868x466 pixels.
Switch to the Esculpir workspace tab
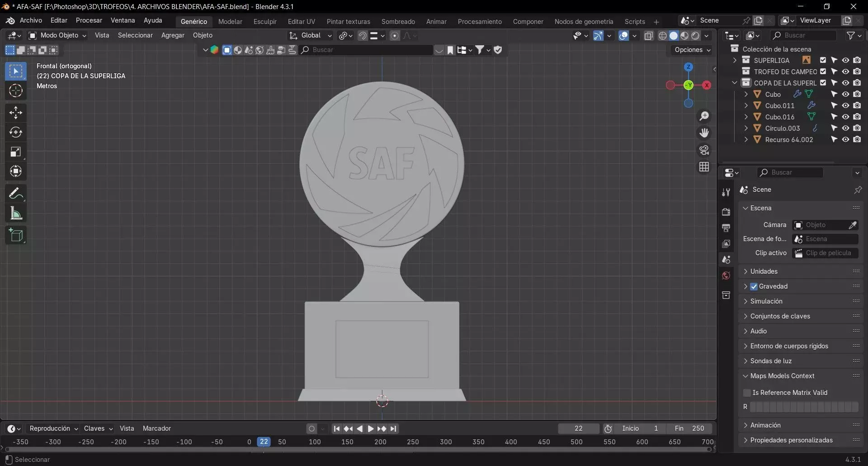coord(265,22)
